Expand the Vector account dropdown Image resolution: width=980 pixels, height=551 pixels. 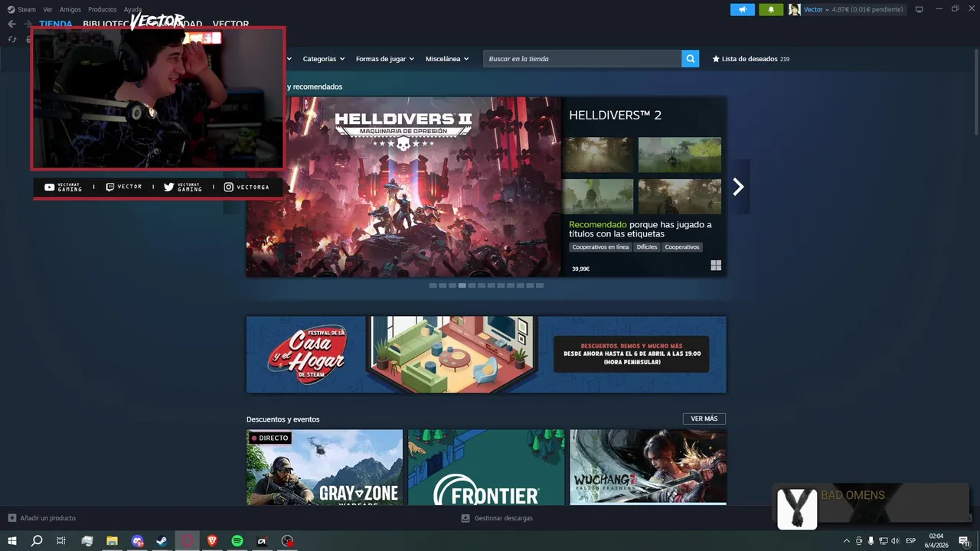pos(816,9)
